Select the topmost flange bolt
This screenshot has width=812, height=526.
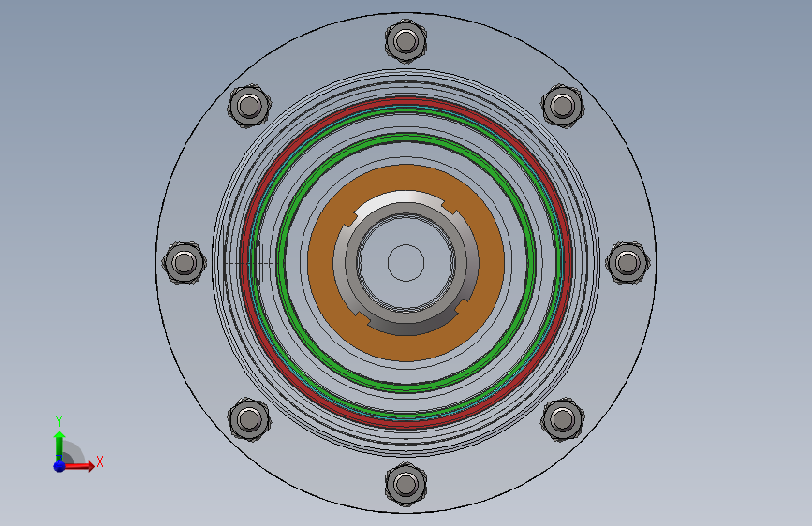(406, 41)
